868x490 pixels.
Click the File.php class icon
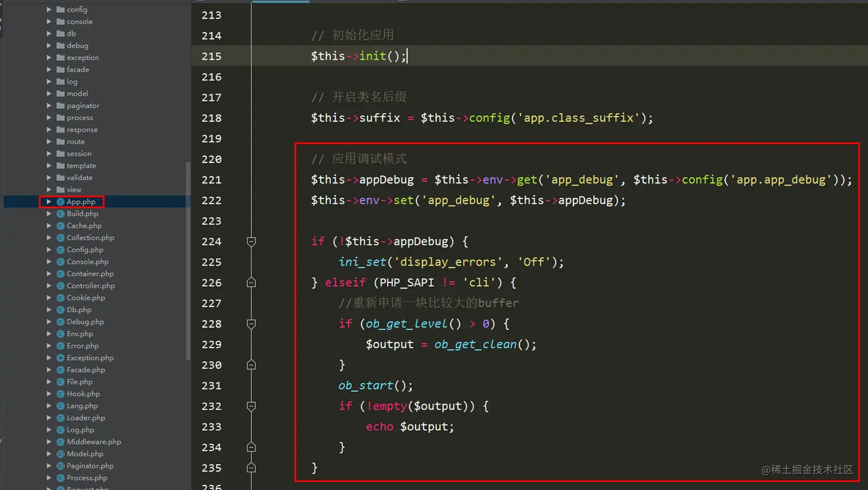tap(60, 382)
